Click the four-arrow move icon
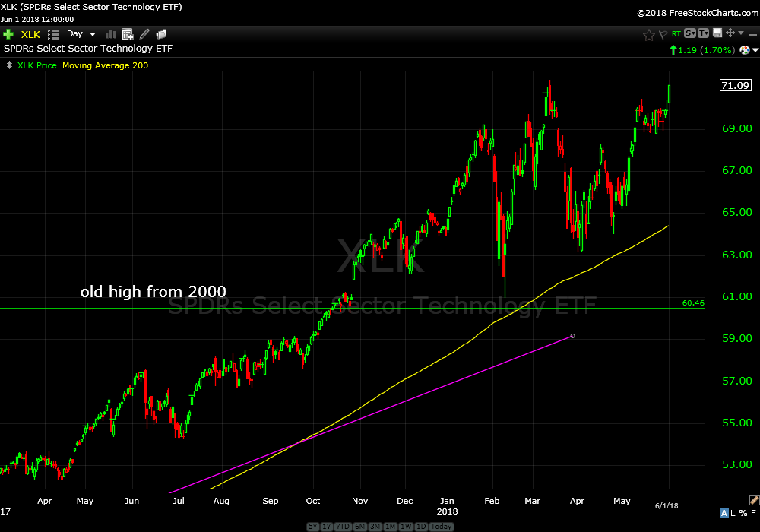Image resolution: width=760 pixels, height=532 pixels. [730, 33]
